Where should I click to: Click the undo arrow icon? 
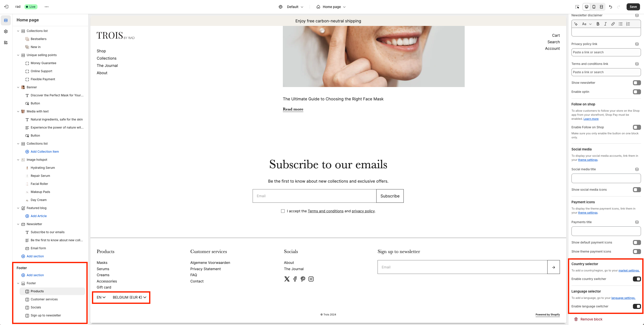pos(611,7)
